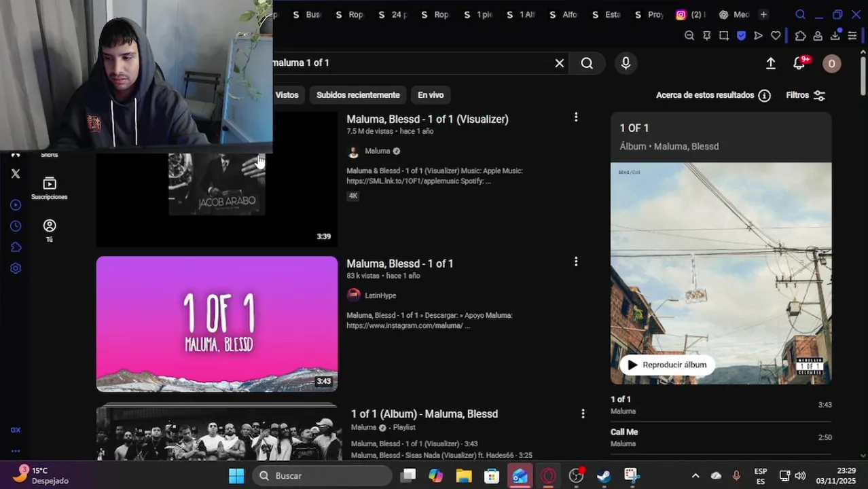
Task: Open YouTube Suscripciones in sidebar
Action: pos(49,188)
